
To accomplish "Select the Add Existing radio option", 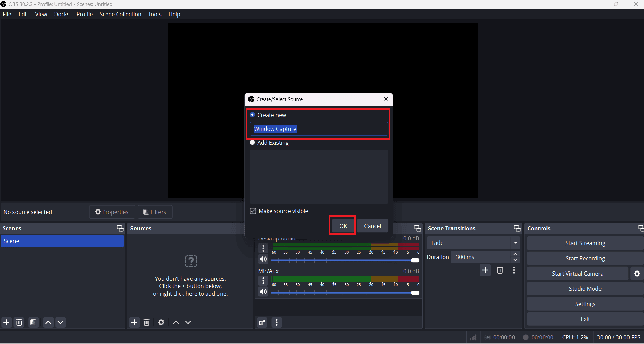I will click(x=252, y=143).
